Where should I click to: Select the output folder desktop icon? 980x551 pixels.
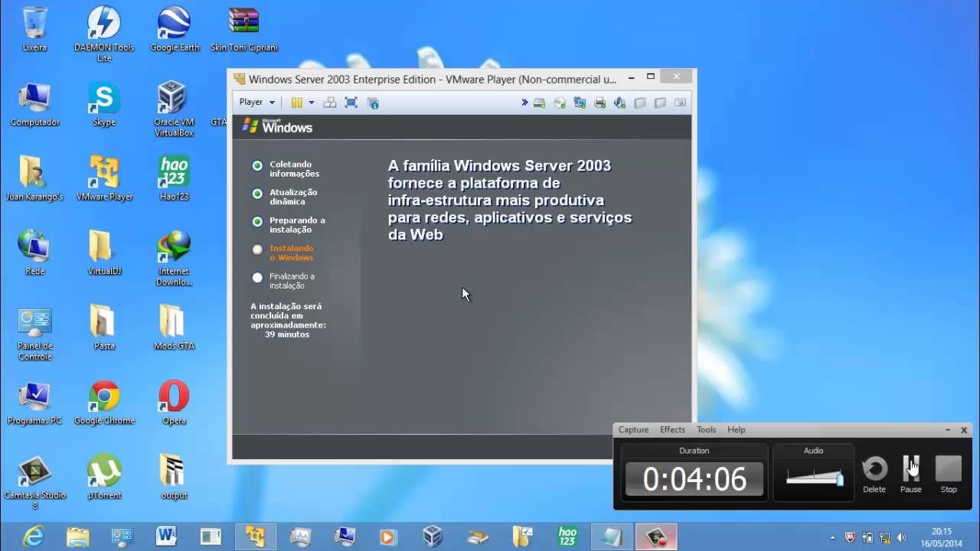point(174,478)
